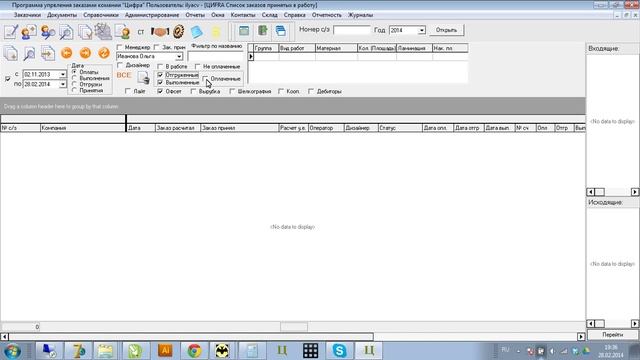Click the search customer icon

(47, 32)
